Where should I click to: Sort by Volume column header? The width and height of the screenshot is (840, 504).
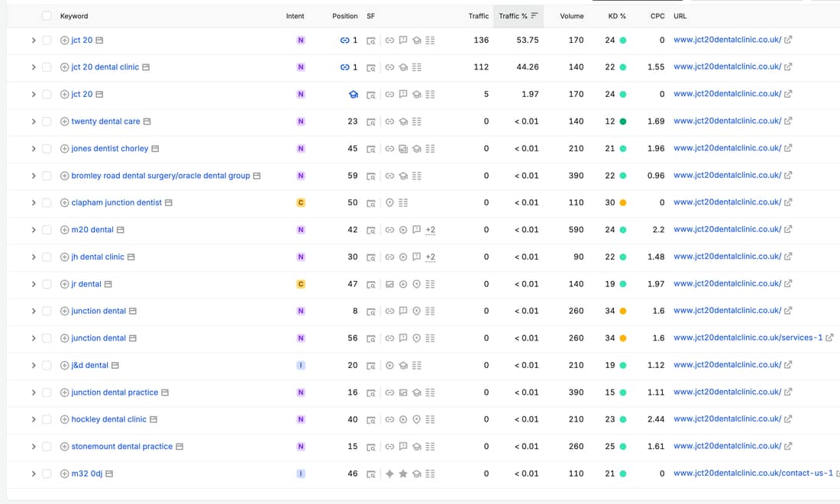click(572, 16)
